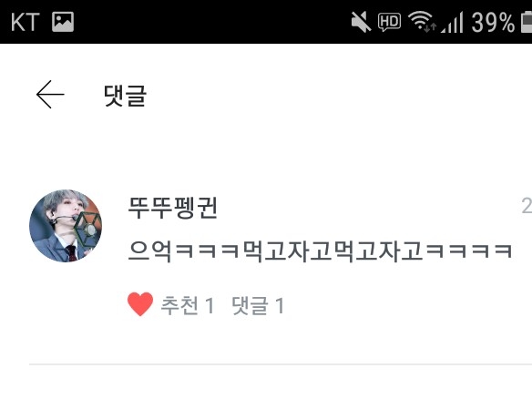
Task: Tap the cellular signal bars icon
Action: pyautogui.click(x=452, y=22)
